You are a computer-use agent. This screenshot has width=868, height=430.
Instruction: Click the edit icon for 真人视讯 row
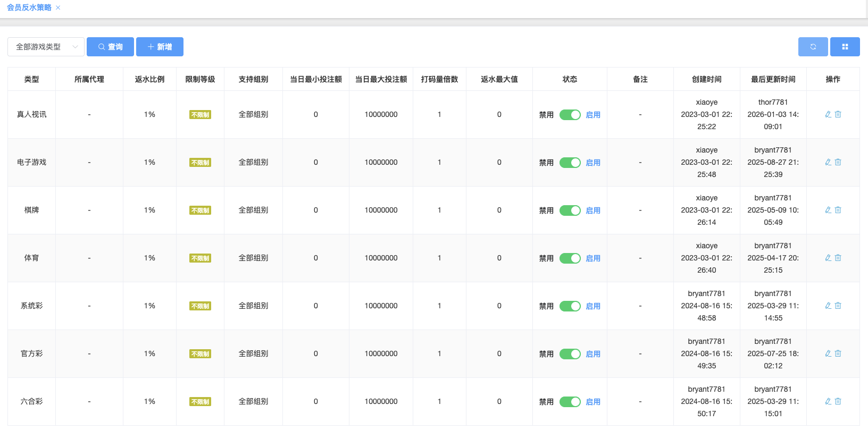tap(828, 114)
